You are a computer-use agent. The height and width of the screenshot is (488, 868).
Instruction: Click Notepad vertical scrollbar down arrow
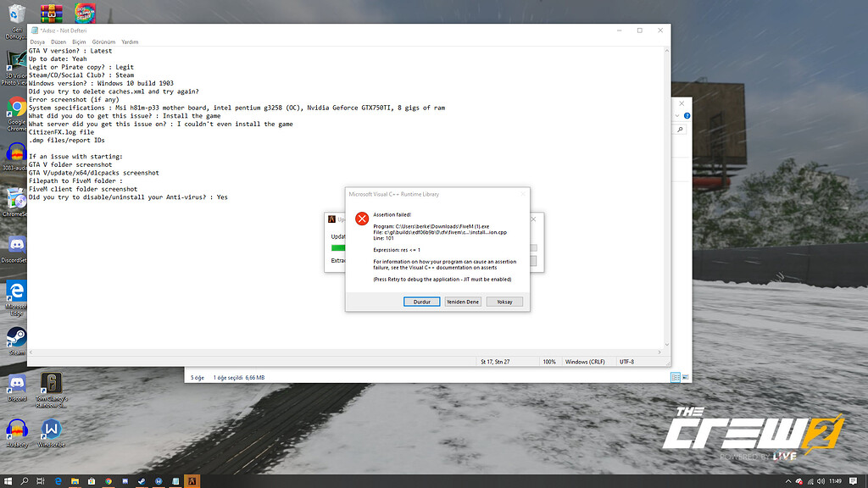(666, 344)
